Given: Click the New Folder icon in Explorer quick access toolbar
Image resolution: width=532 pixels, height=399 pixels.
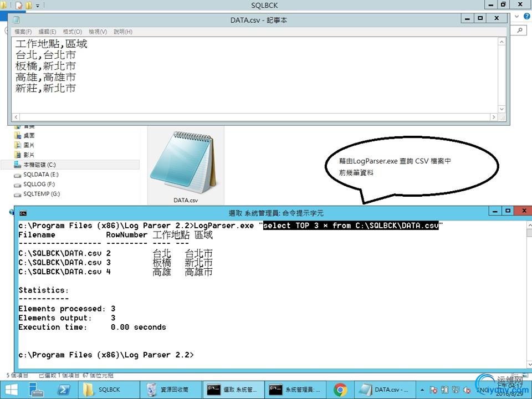Looking at the screenshot, I should pos(29,6).
